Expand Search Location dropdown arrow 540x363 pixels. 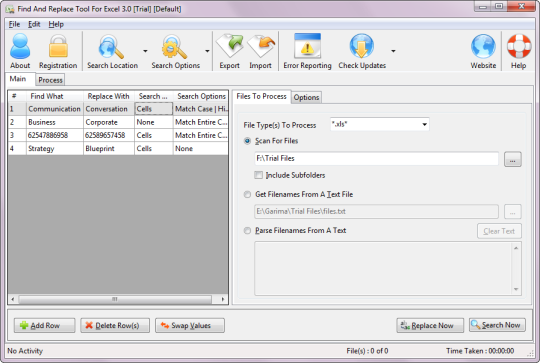tap(145, 51)
